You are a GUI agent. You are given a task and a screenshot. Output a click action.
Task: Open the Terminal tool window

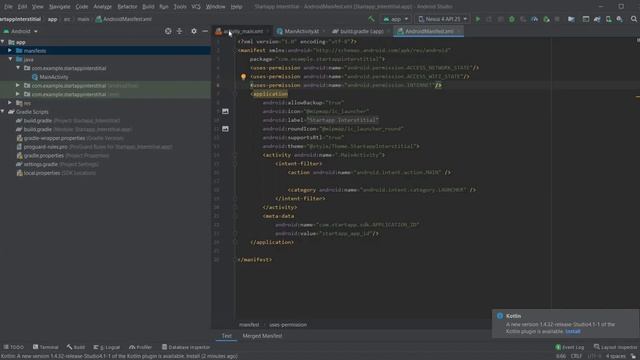[46, 347]
